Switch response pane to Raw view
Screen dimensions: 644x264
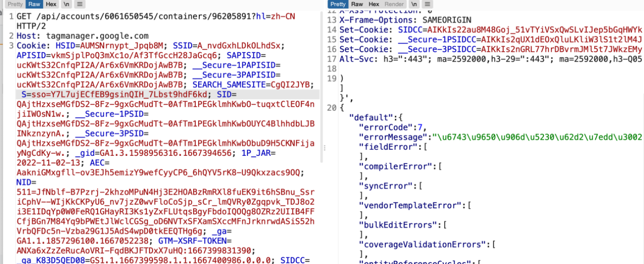tap(357, 4)
